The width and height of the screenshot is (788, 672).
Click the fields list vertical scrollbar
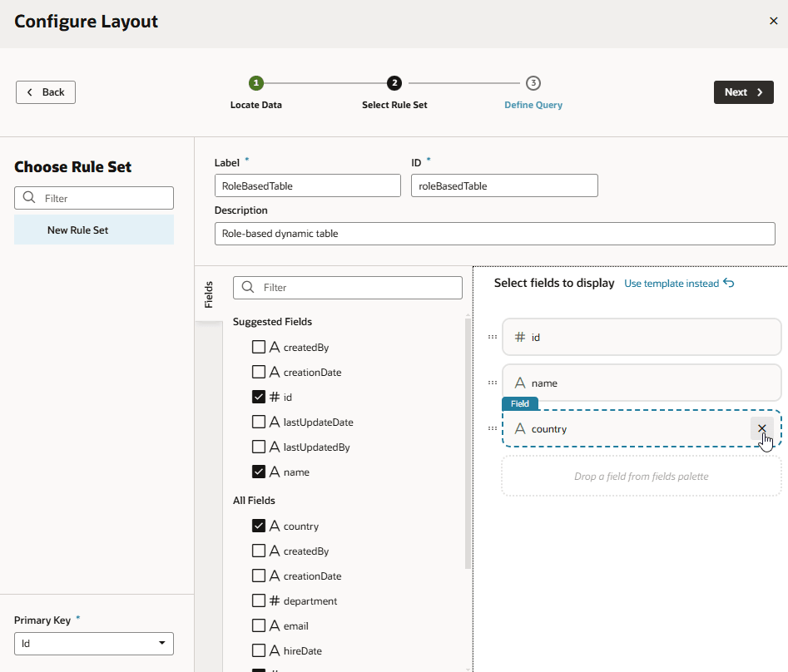pos(468,443)
